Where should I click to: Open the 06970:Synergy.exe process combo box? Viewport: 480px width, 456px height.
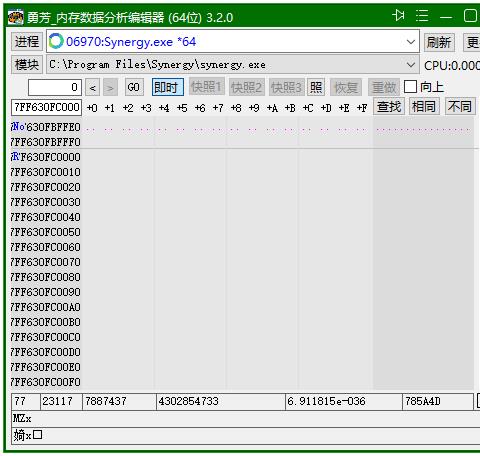click(233, 41)
